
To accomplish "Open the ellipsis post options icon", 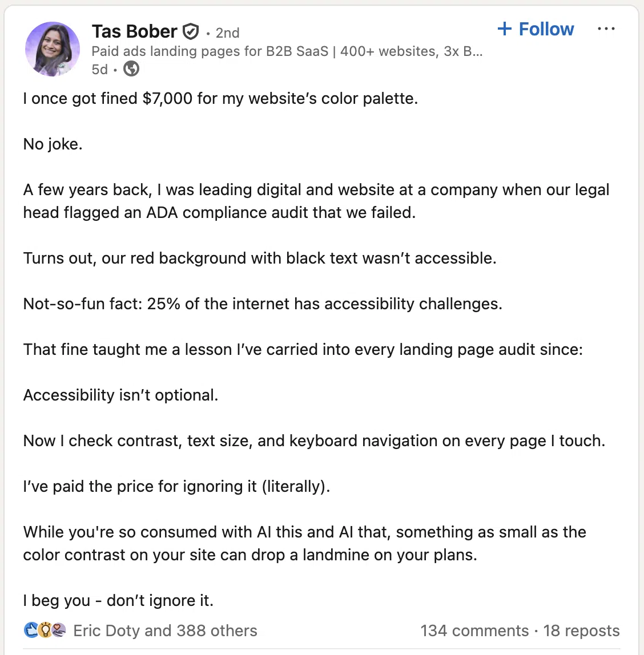I will (x=606, y=29).
